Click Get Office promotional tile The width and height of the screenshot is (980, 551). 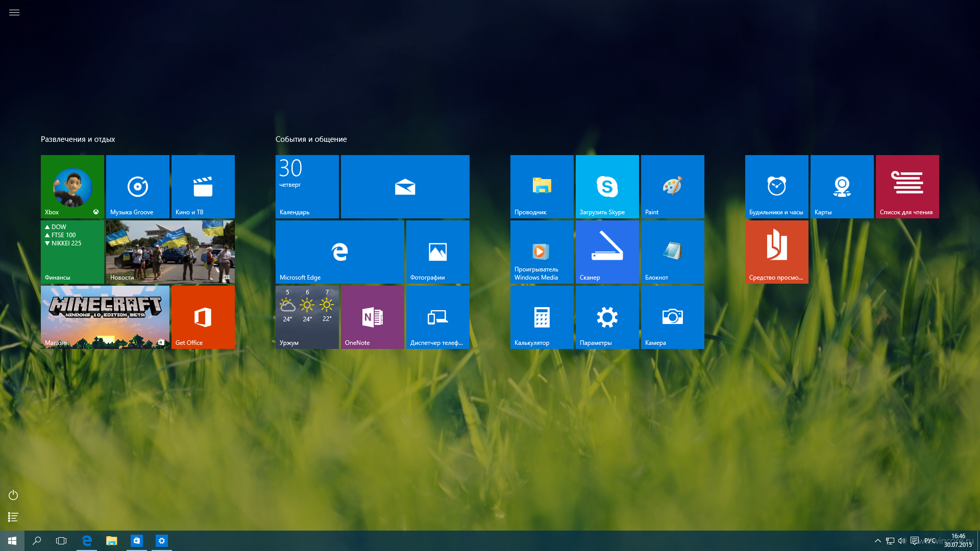(x=203, y=317)
